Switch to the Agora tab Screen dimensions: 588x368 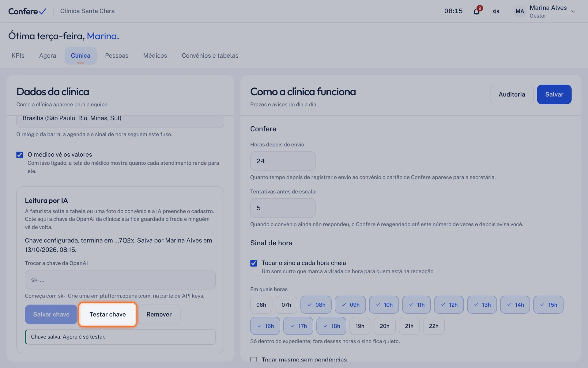[x=47, y=56]
